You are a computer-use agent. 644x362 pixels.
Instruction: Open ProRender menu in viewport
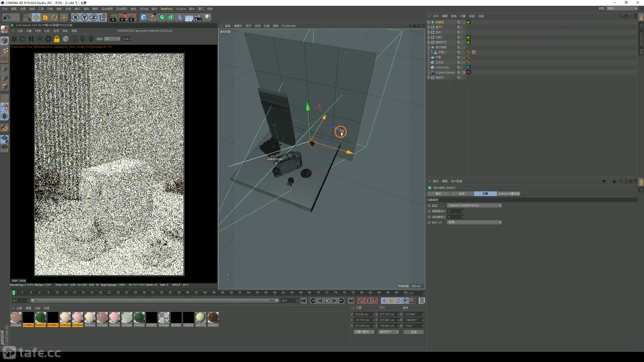(289, 26)
